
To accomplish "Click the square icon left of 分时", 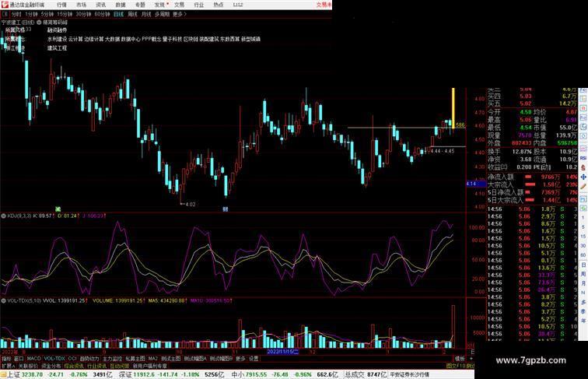I will pyautogui.click(x=5, y=14).
